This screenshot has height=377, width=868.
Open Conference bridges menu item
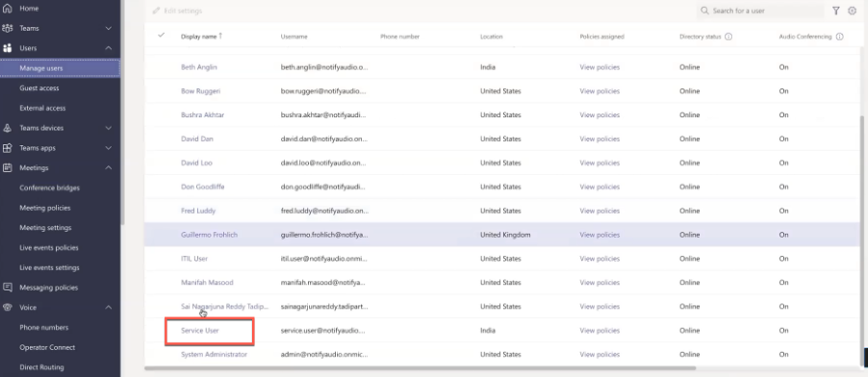point(50,188)
